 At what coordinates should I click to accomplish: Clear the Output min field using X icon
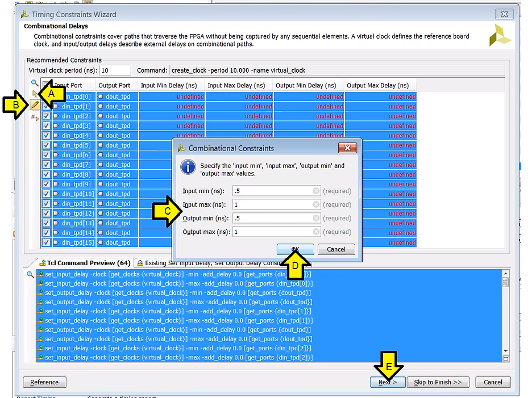point(317,219)
